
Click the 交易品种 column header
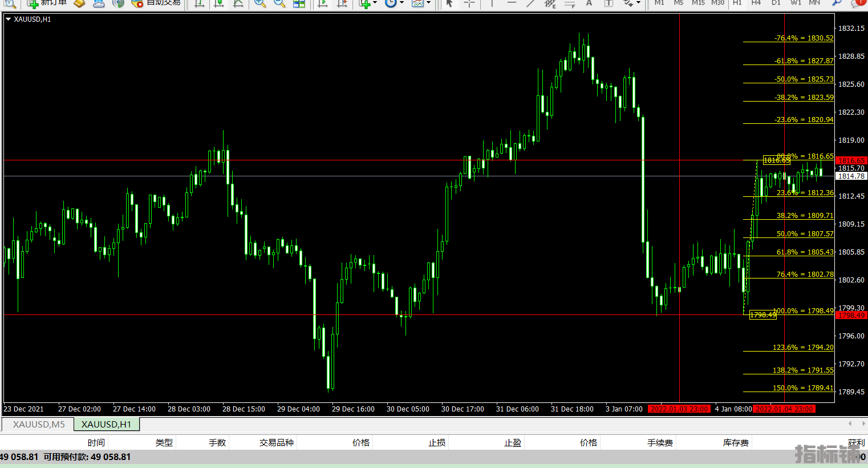(276, 443)
